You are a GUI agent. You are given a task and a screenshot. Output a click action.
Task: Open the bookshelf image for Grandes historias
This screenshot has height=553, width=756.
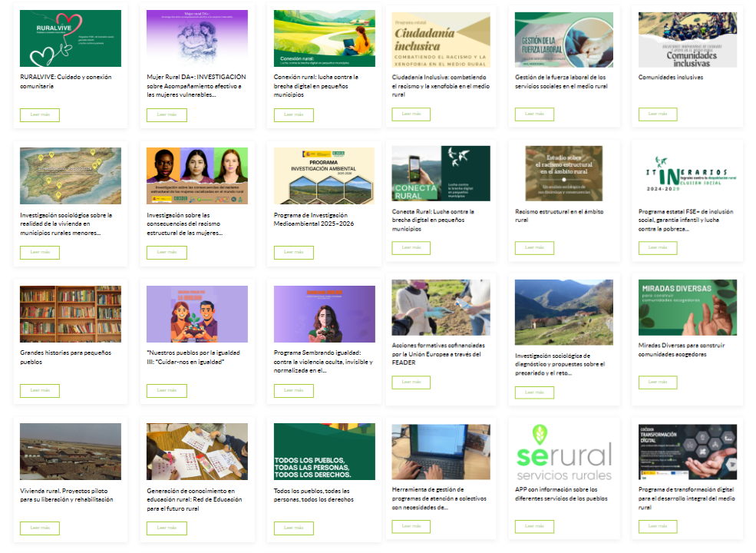(x=71, y=313)
